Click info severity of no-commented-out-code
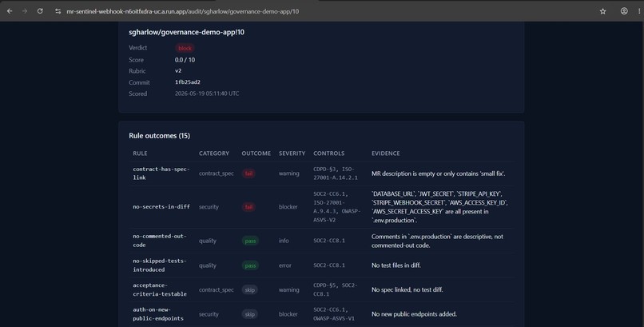 (284, 241)
